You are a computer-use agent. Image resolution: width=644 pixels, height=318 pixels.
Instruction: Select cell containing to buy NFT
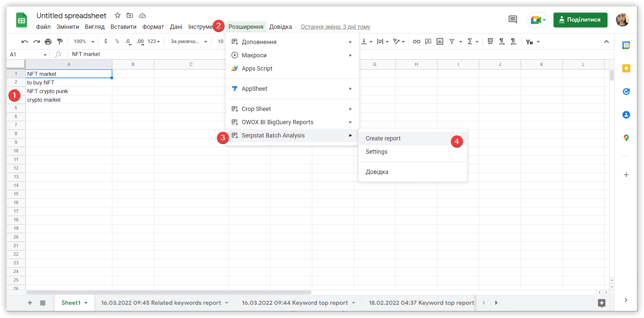[69, 82]
